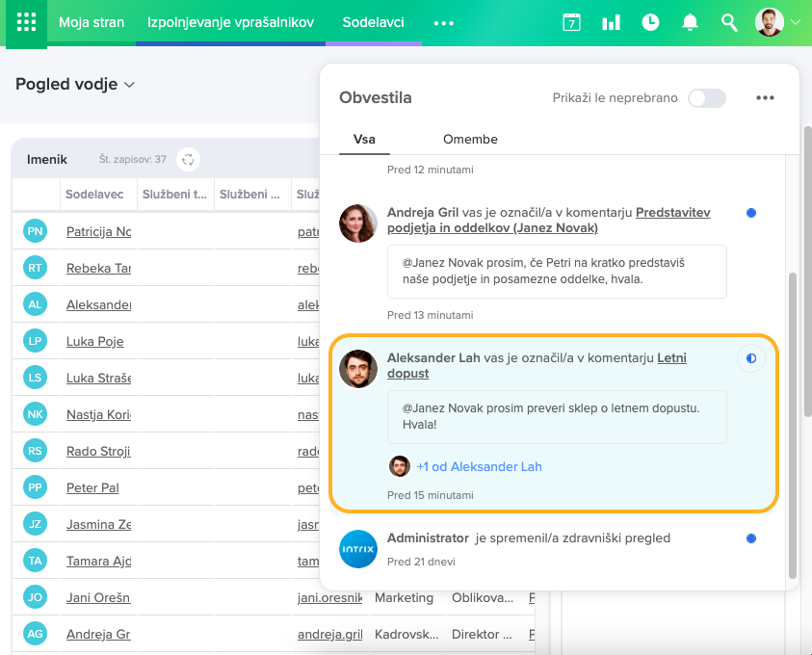Expand '+1 od Aleksander Lah' replies

(479, 466)
